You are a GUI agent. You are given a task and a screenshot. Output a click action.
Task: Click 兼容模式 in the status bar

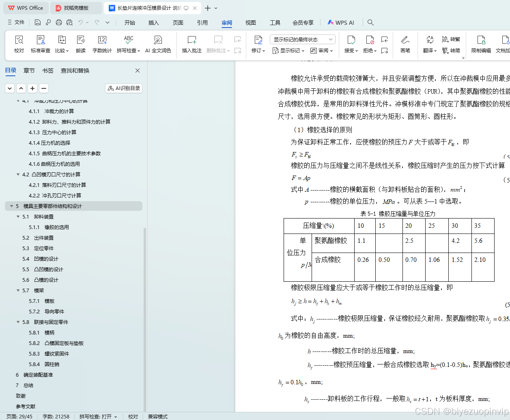coord(158,416)
